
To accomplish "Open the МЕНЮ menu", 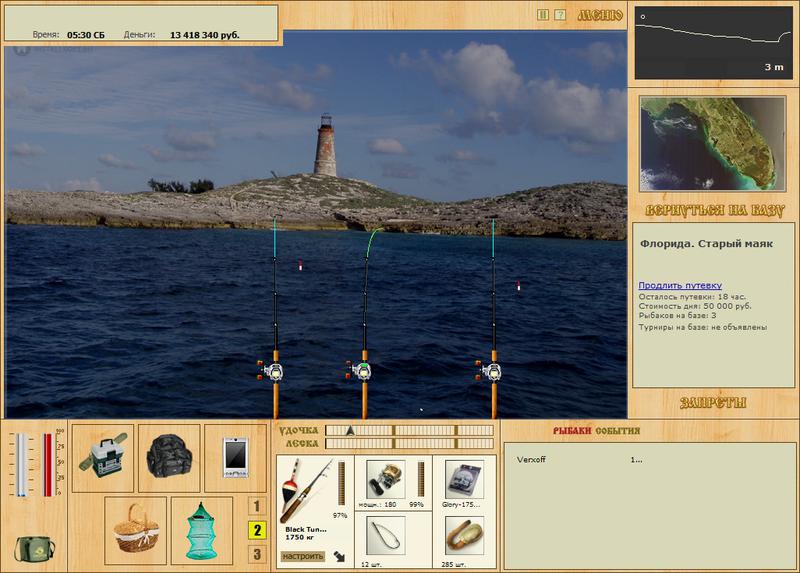I will click(600, 15).
